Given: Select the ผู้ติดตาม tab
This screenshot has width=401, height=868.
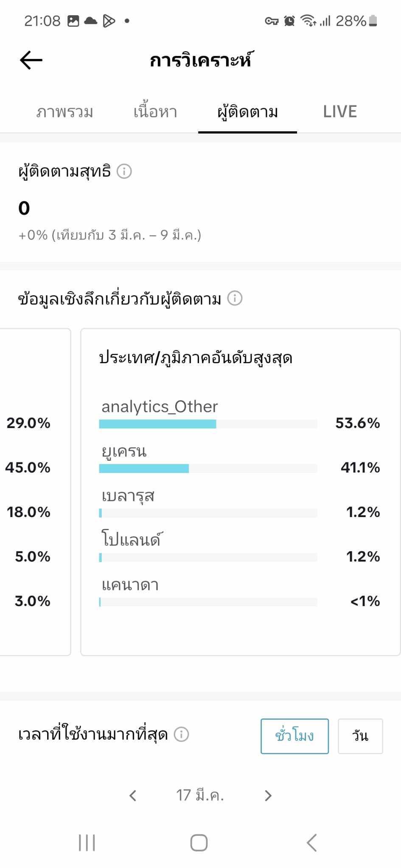Looking at the screenshot, I should 247,112.
